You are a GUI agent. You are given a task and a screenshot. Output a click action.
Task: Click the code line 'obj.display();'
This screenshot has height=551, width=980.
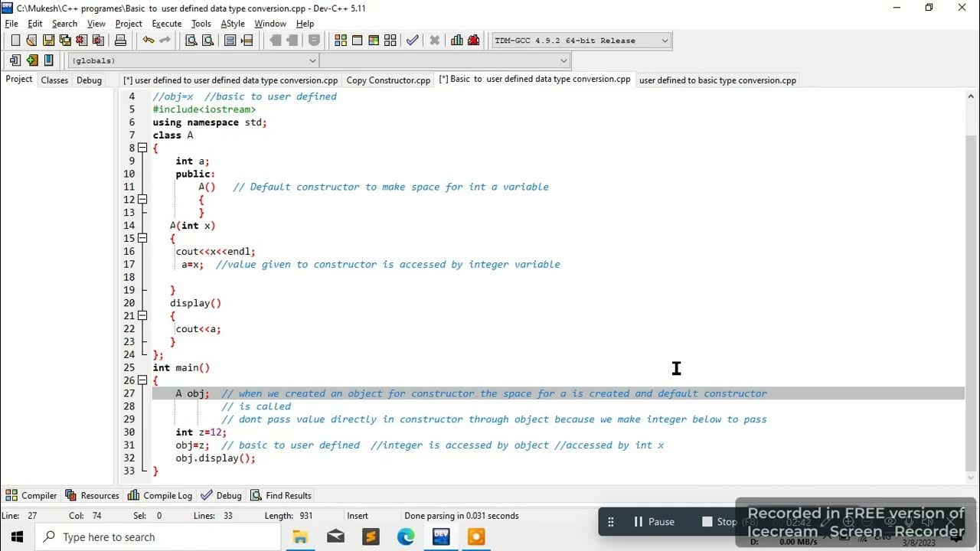point(215,458)
